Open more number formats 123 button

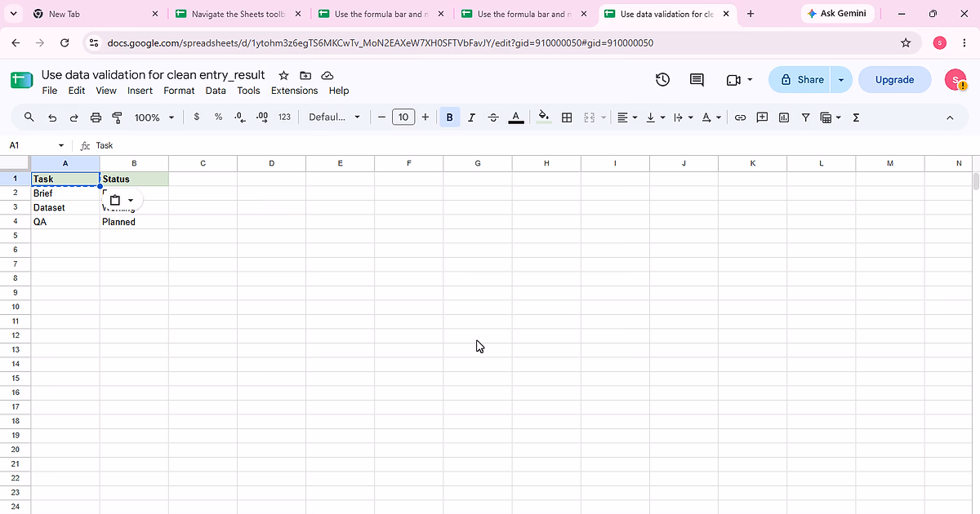point(284,117)
